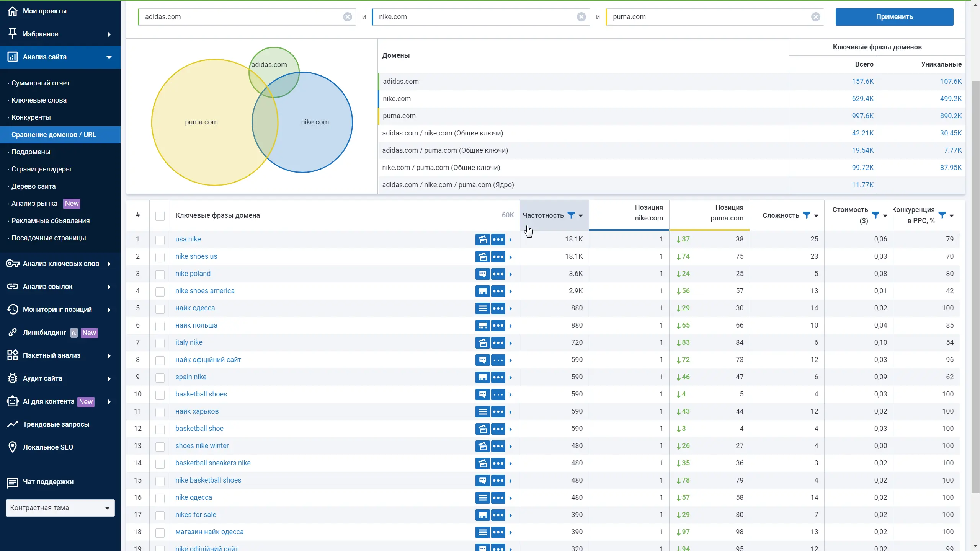Click Трендовые запросы trend icon
The height and width of the screenshot is (551, 980).
[x=13, y=424]
